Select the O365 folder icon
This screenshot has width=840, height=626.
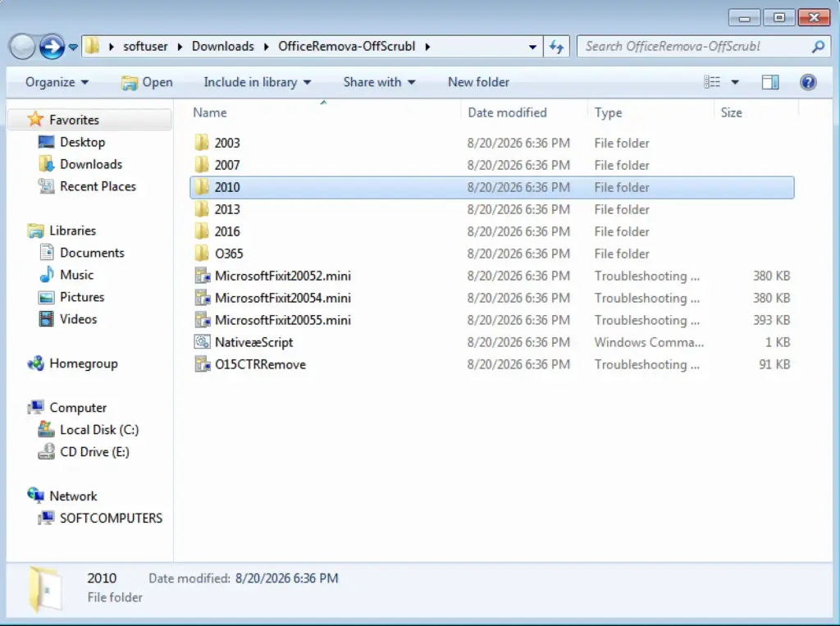point(202,253)
